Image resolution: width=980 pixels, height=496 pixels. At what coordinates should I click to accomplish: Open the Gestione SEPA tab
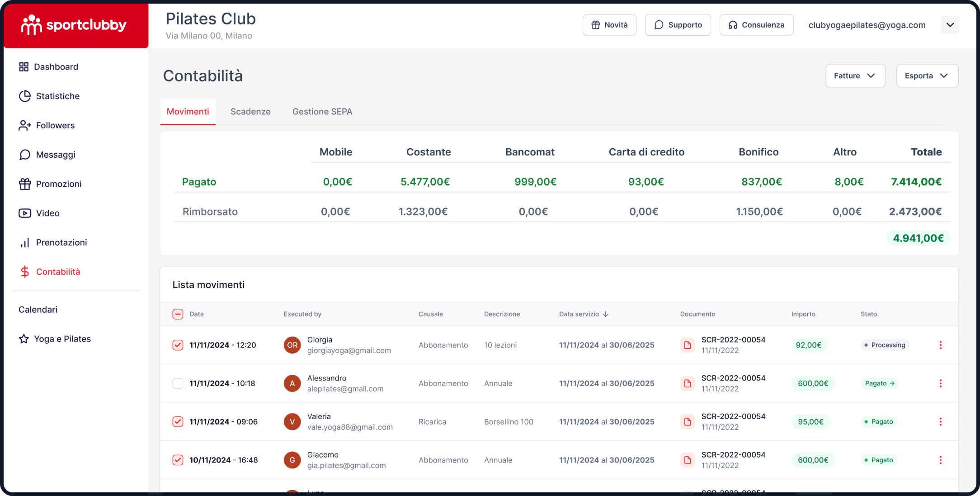click(x=322, y=112)
